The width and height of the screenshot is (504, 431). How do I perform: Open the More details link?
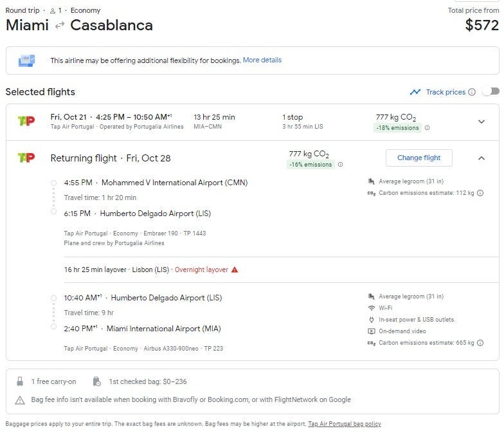(x=262, y=60)
